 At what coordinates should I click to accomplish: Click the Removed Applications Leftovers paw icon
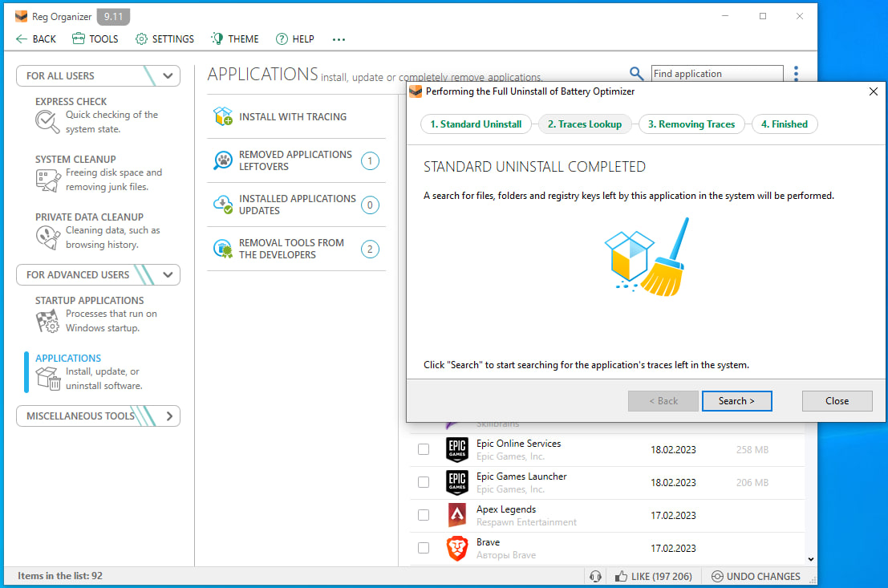pos(222,160)
